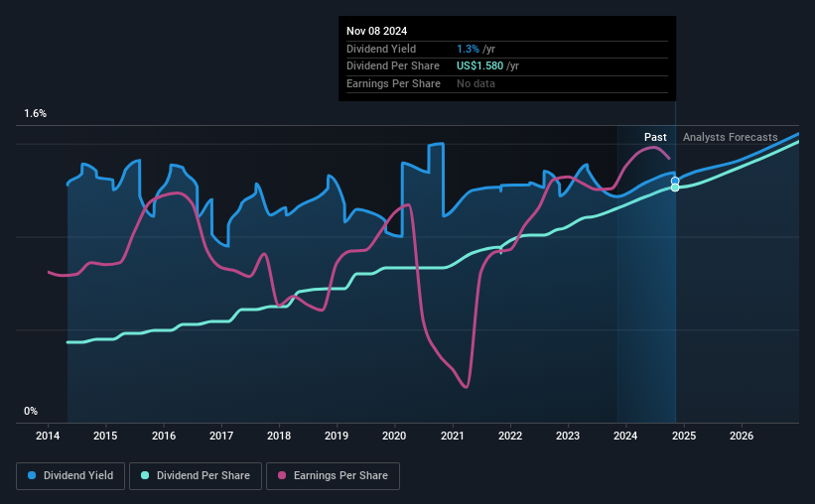The height and width of the screenshot is (504, 815).
Task: Click the blue Dividend Yield data point marker
Action: (x=675, y=181)
